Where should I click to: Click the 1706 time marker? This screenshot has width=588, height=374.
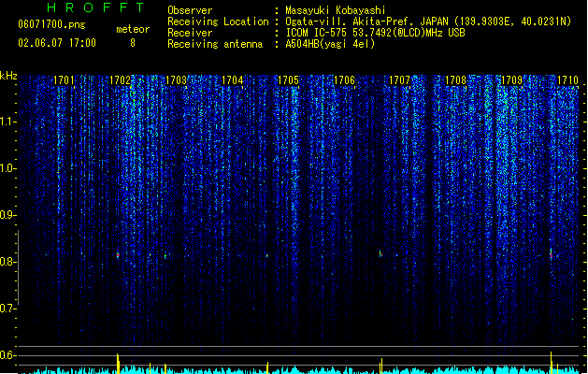pyautogui.click(x=344, y=80)
